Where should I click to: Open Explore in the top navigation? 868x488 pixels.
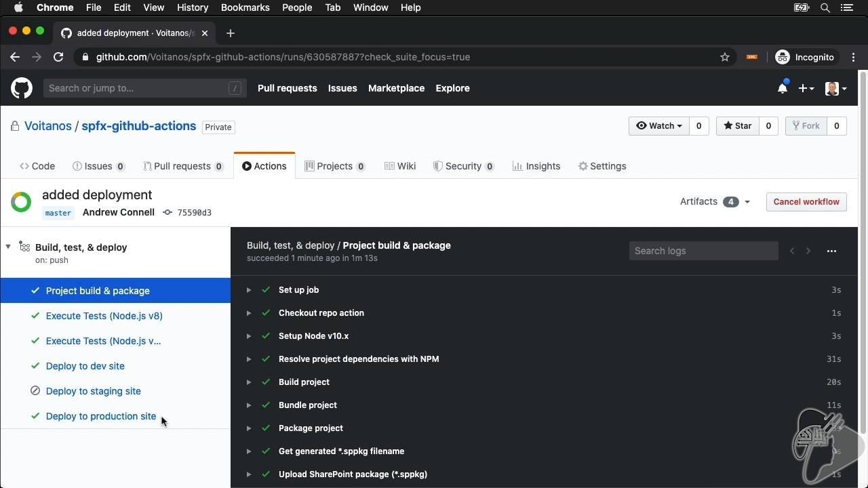452,88
